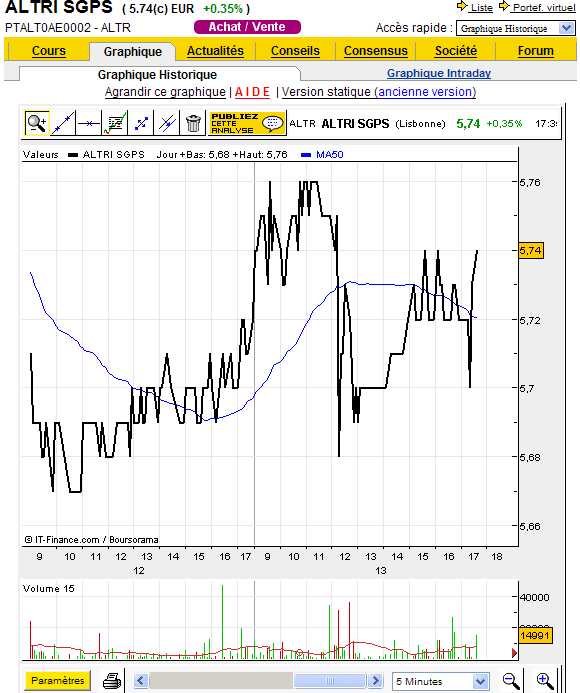Open the 5 Minutes interval dropdown

[x=441, y=681]
